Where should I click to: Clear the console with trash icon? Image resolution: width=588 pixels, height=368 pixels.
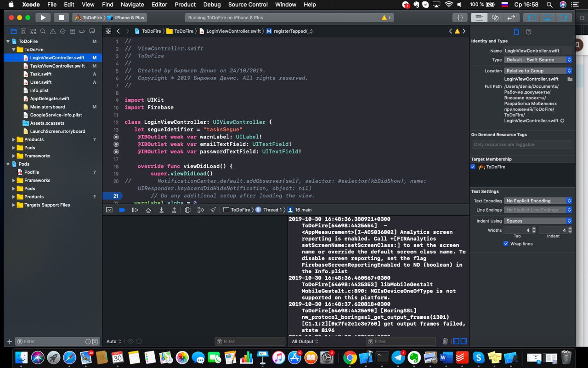point(445,341)
